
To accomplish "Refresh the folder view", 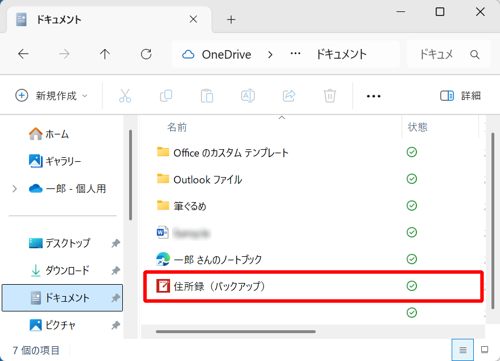I will [x=146, y=54].
